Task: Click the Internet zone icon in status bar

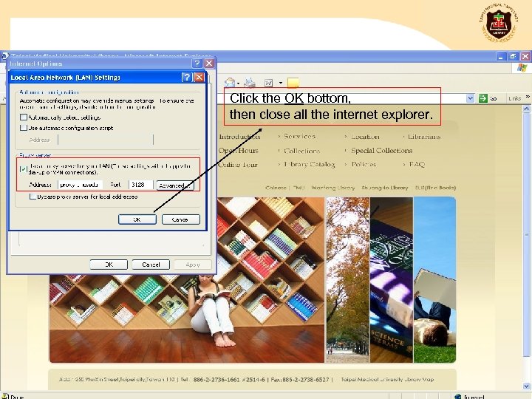Action: tap(457, 396)
